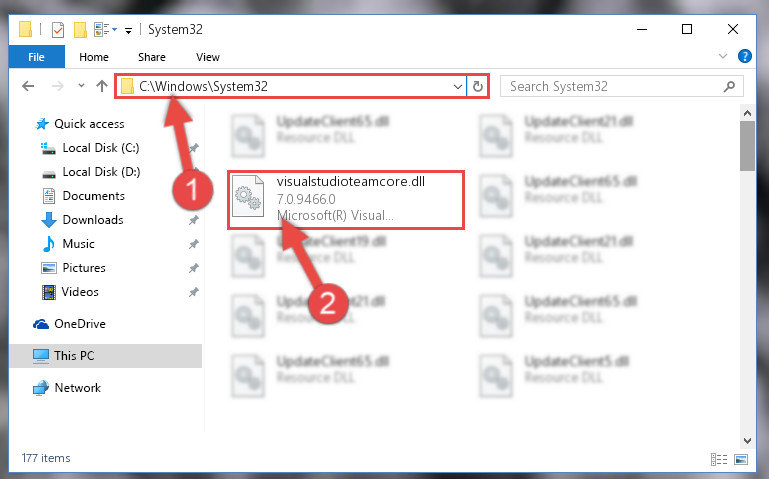The width and height of the screenshot is (769, 479).
Task: Expand the address bar history dropdown
Action: (x=458, y=87)
